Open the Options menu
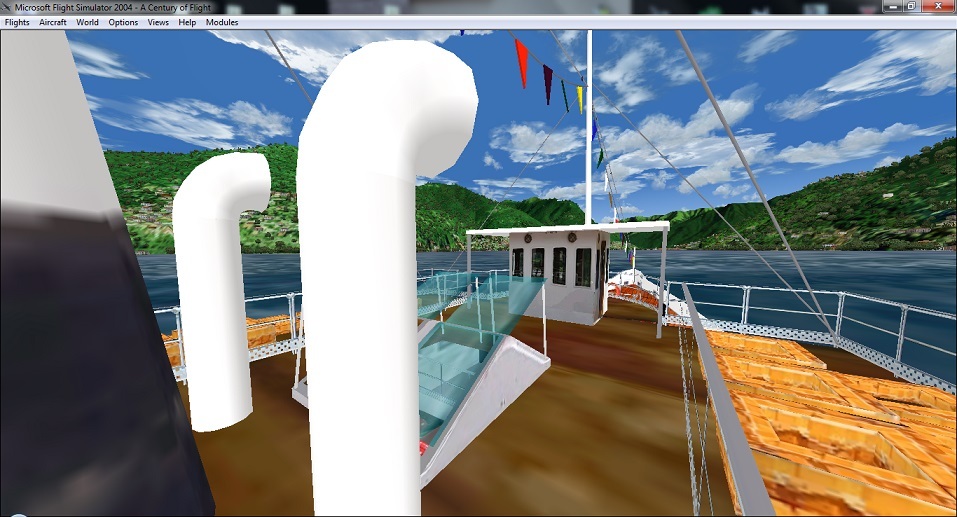957x517 pixels. pyautogui.click(x=123, y=22)
